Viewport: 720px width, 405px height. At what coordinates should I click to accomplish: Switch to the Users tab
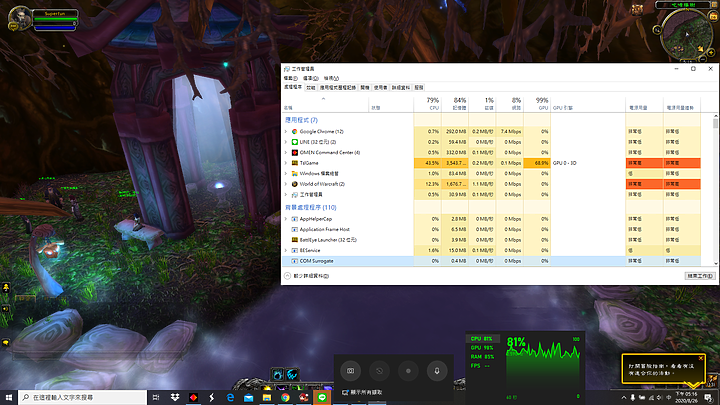[380, 87]
